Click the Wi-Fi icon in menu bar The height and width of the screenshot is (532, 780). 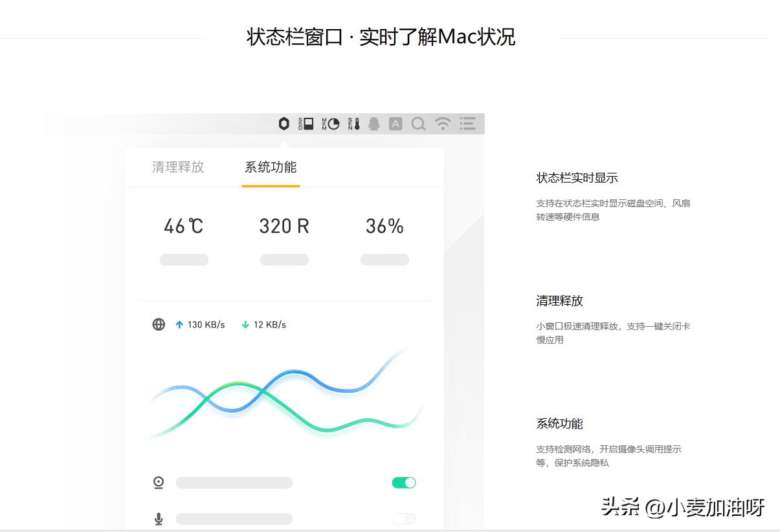coord(443,124)
